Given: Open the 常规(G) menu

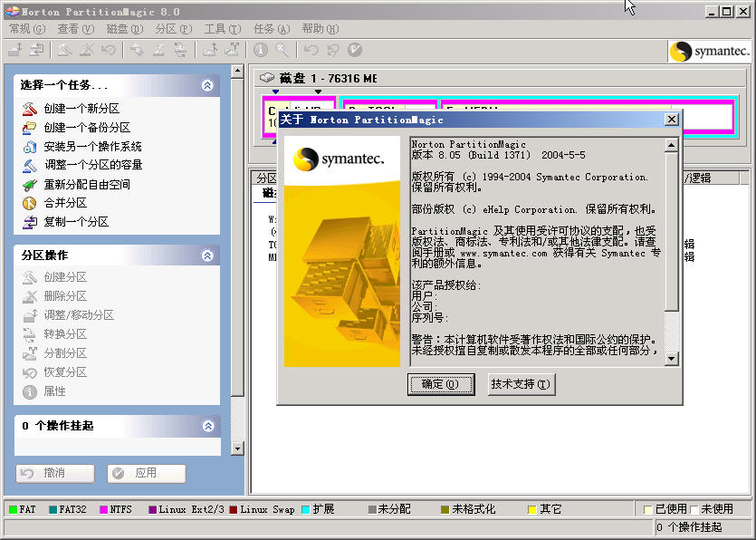Looking at the screenshot, I should pos(27,29).
